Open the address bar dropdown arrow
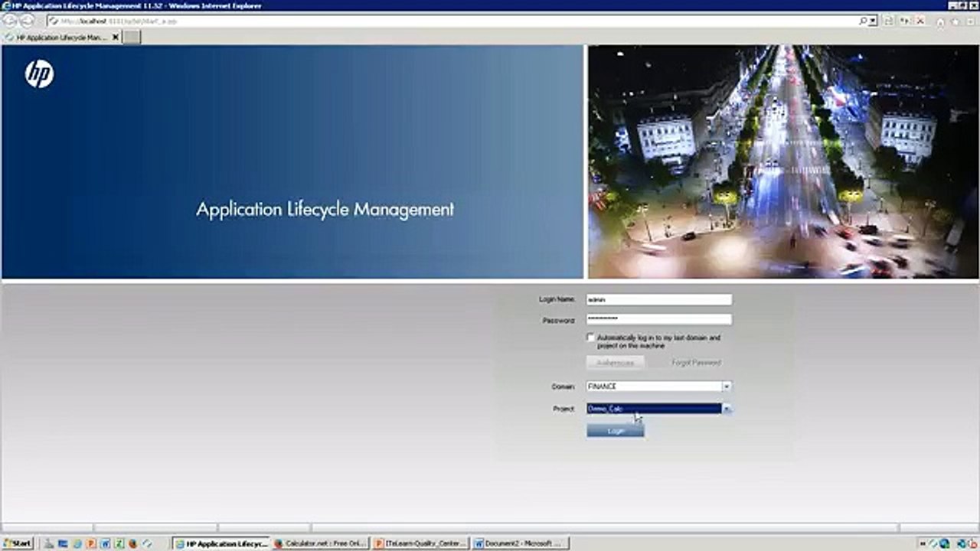 [874, 21]
